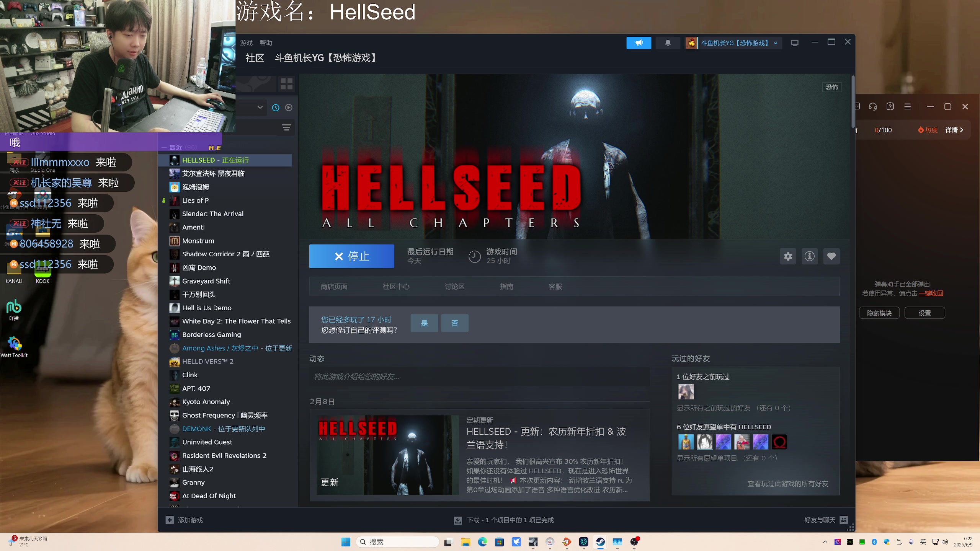Open 讨论区 tab
Viewport: 980px width, 551px height.
pos(454,287)
